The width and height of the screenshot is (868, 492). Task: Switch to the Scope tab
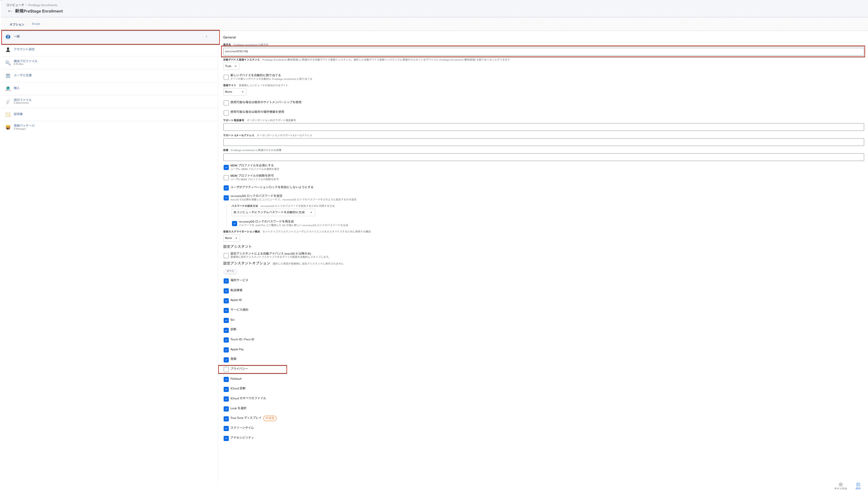point(36,24)
